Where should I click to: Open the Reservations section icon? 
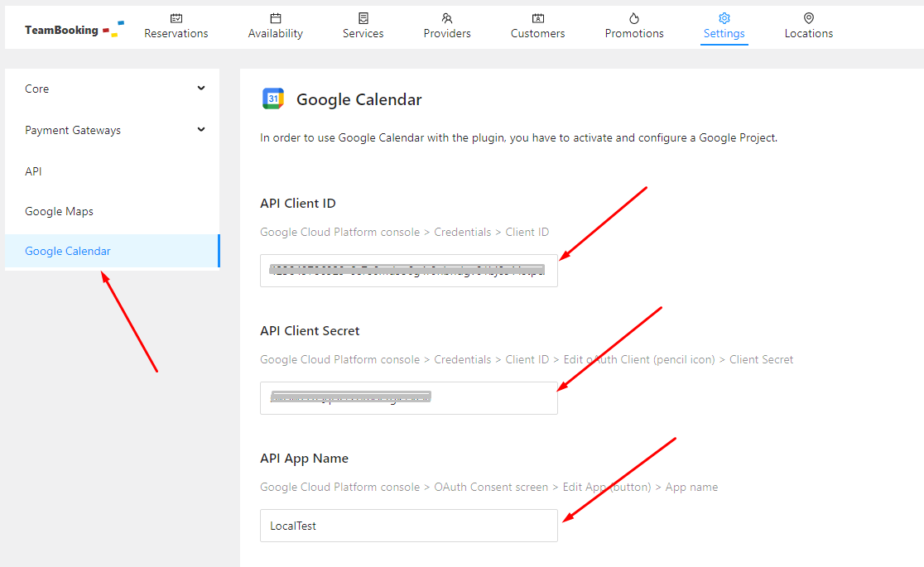point(176,17)
